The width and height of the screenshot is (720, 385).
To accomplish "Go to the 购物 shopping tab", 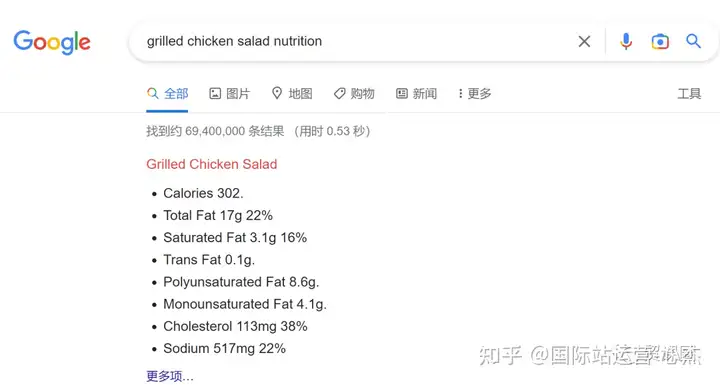I will click(354, 94).
